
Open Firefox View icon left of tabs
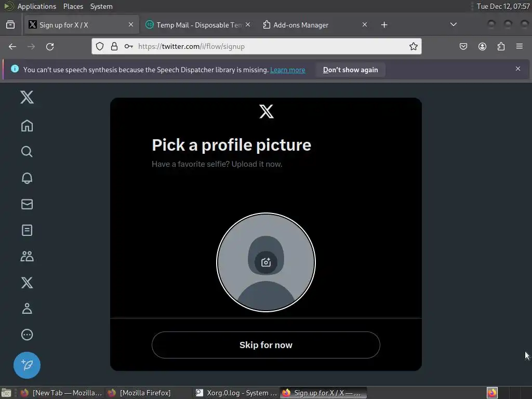[x=10, y=25]
